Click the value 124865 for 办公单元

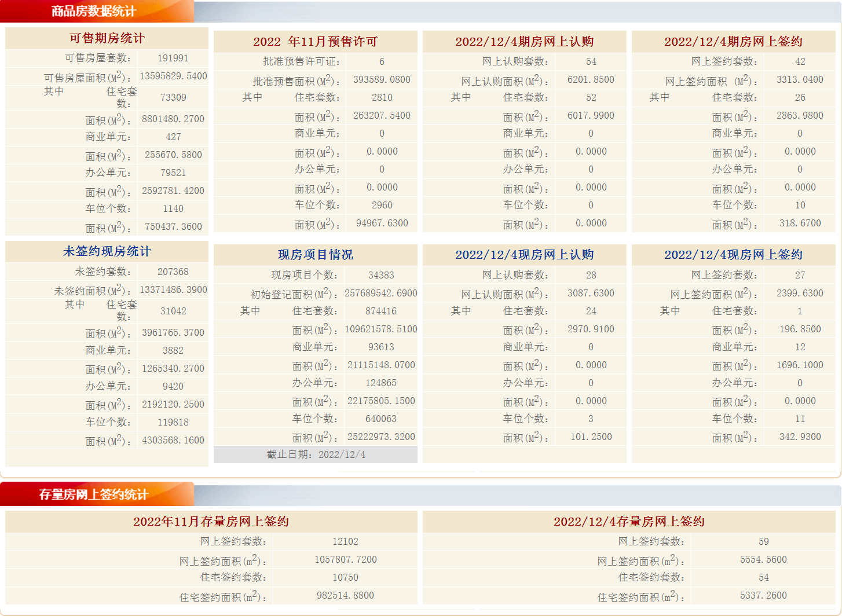[381, 383]
